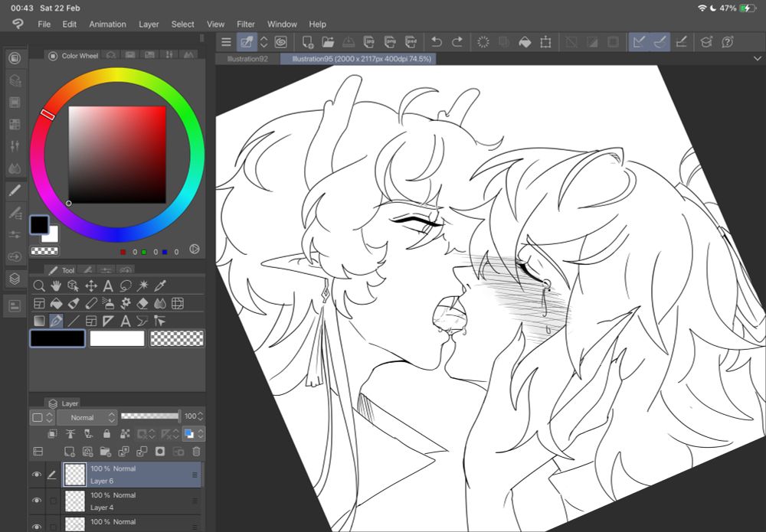
Task: Hide Layer 6 with its eye icon
Action: click(x=37, y=475)
